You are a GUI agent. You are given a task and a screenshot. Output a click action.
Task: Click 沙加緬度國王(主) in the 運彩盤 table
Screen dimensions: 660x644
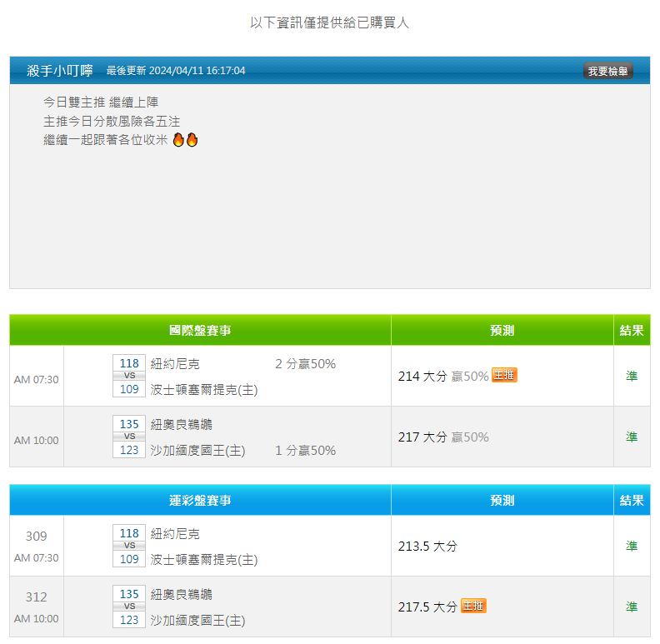(x=197, y=621)
